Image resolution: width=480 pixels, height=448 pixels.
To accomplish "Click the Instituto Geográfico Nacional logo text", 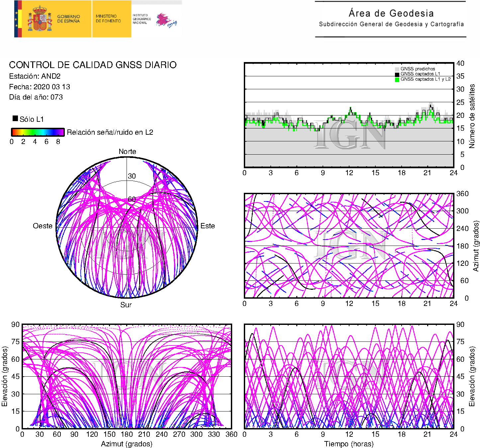I will tap(142, 19).
